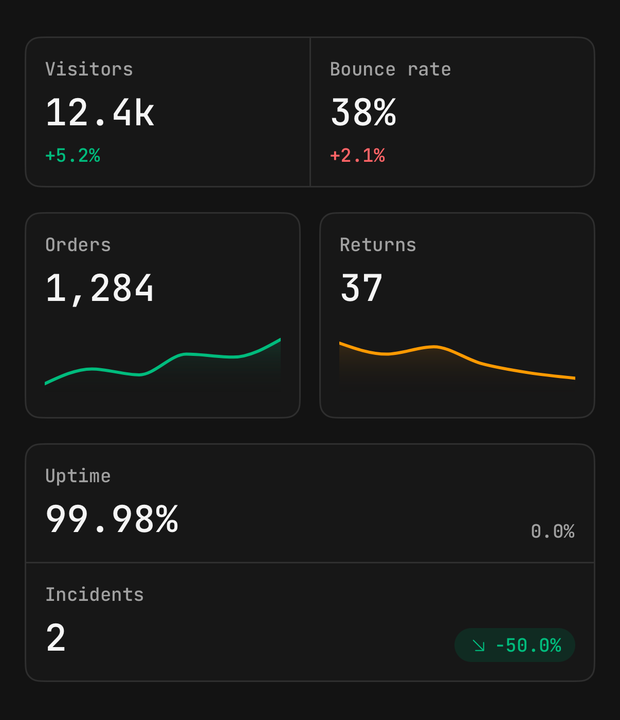620x720 pixels.
Task: Click the 1,284 orders value
Action: tap(99, 288)
